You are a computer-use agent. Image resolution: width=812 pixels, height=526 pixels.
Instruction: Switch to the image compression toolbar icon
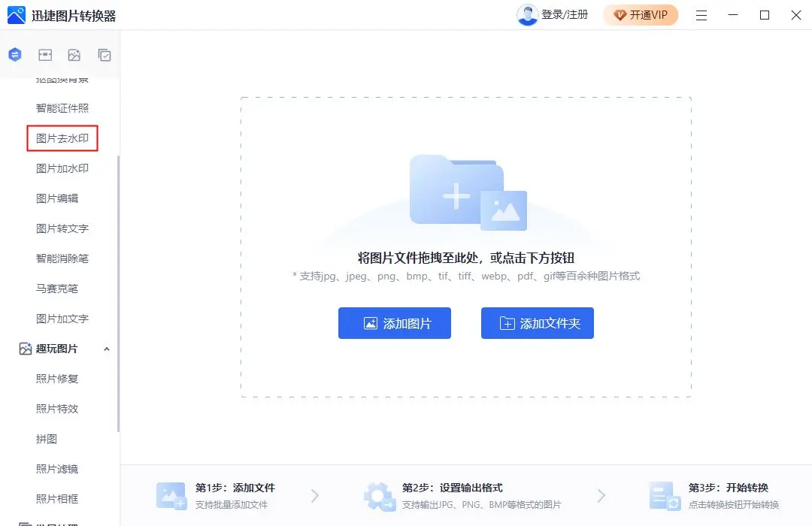[x=45, y=54]
